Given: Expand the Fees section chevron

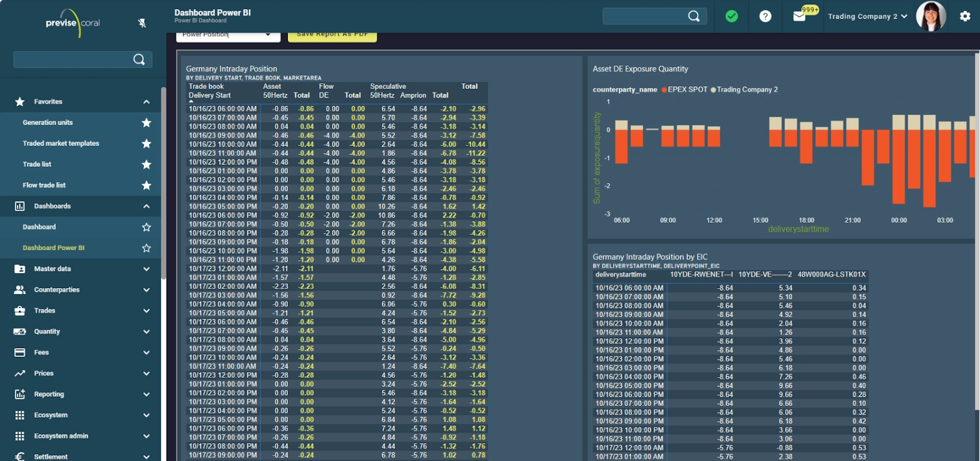Looking at the screenshot, I should 146,352.
